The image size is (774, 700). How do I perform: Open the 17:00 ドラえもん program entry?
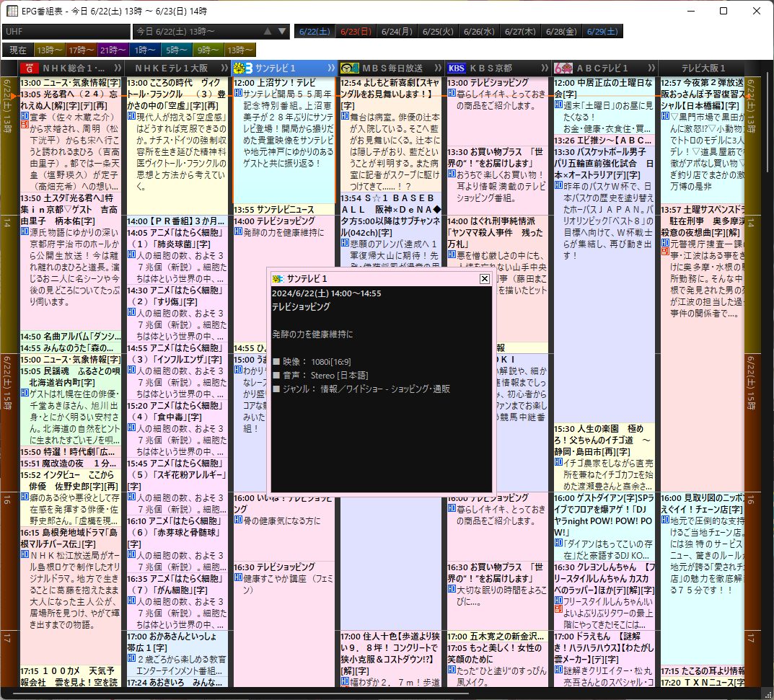[x=604, y=659]
